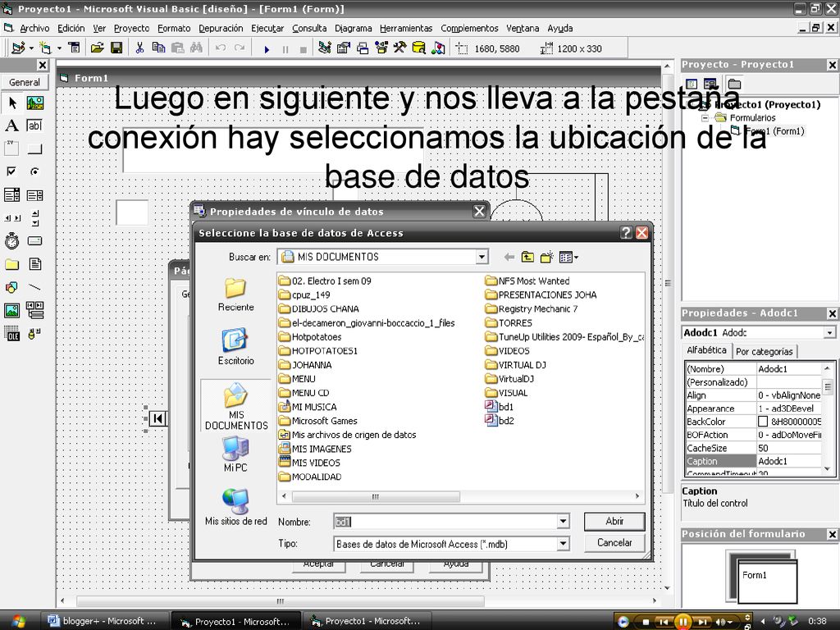Select the DirListBox control tool
The image size is (840, 630).
[x=11, y=264]
